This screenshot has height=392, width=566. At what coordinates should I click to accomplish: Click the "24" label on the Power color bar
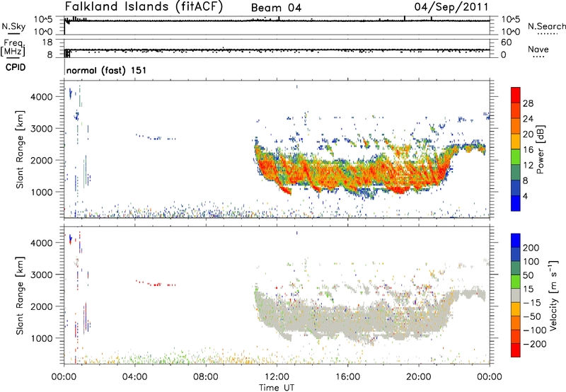click(528, 119)
